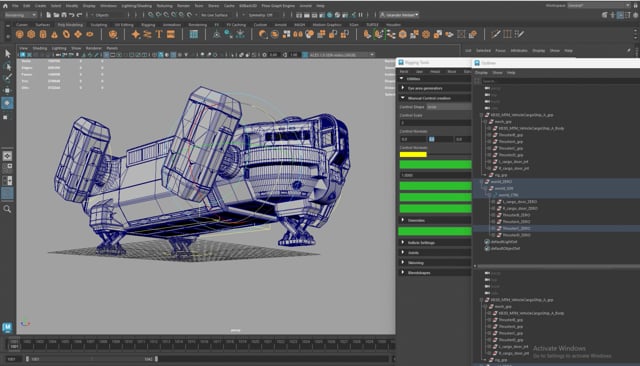Toggle the checkbox between the Rigging Tools number fields
The height and width of the screenshot is (366, 640).
pyautogui.click(x=431, y=139)
